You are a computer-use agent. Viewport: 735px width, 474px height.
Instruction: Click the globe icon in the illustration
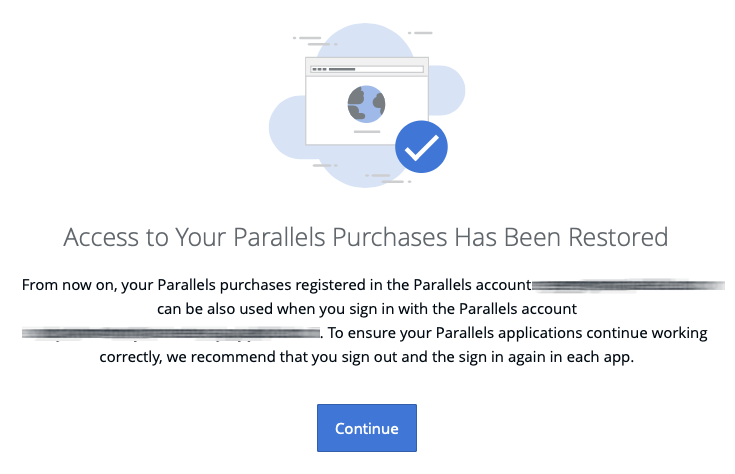tap(366, 101)
